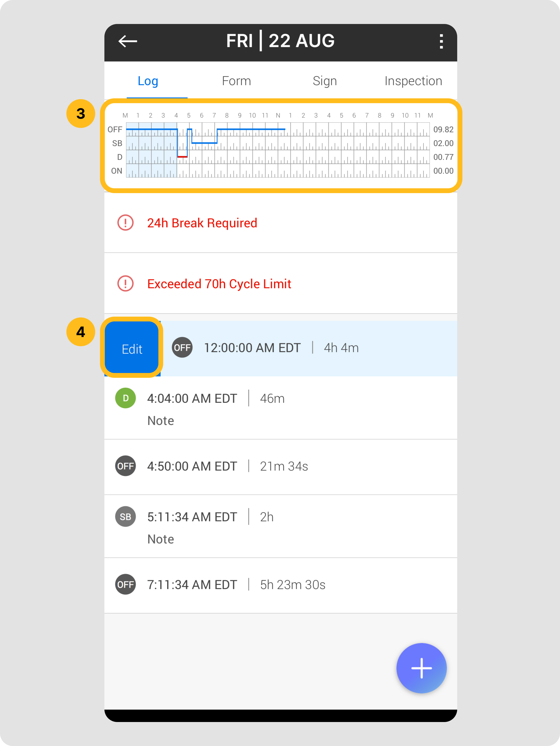Open the 24h Break Required violation
Viewport: 560px width, 746px height.
pos(202,223)
